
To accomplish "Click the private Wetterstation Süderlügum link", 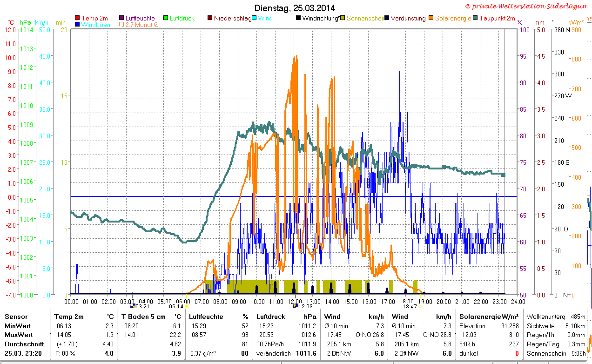I will pos(526,6).
